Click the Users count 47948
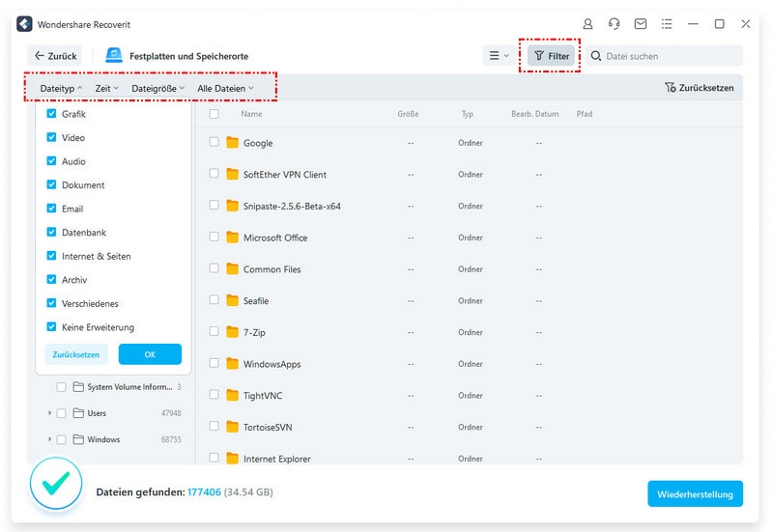The width and height of the screenshot is (773, 532). pos(171,413)
